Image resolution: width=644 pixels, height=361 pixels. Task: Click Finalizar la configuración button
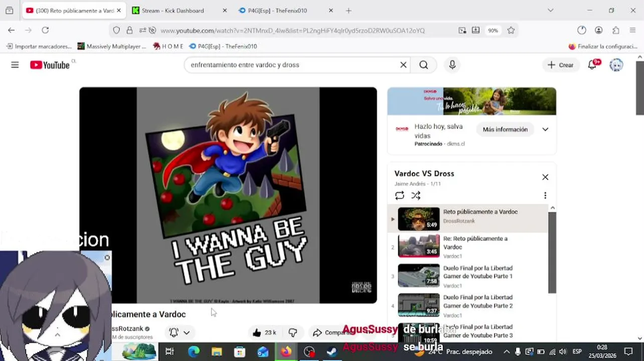click(x=603, y=46)
